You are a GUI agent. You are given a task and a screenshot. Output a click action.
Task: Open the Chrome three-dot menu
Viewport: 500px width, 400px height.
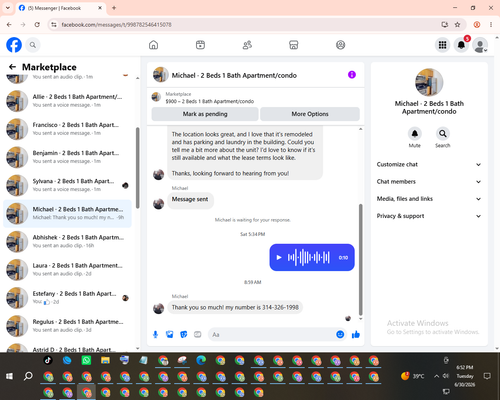[491, 25]
